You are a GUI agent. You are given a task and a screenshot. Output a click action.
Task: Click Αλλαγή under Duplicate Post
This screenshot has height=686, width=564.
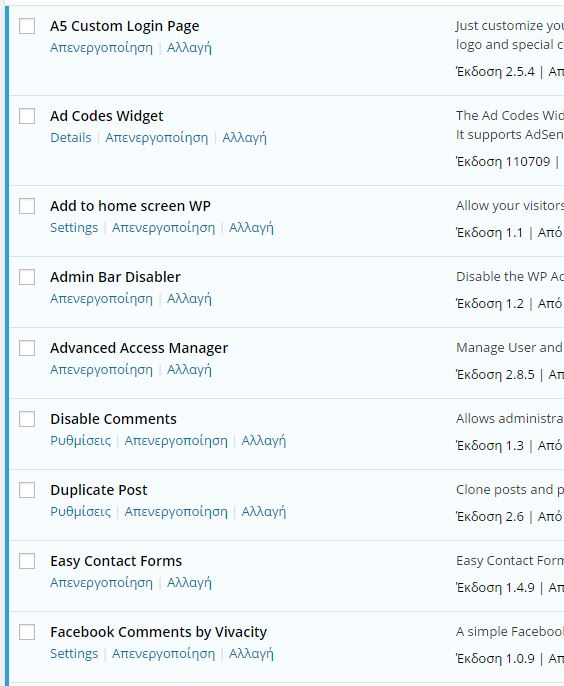click(264, 511)
